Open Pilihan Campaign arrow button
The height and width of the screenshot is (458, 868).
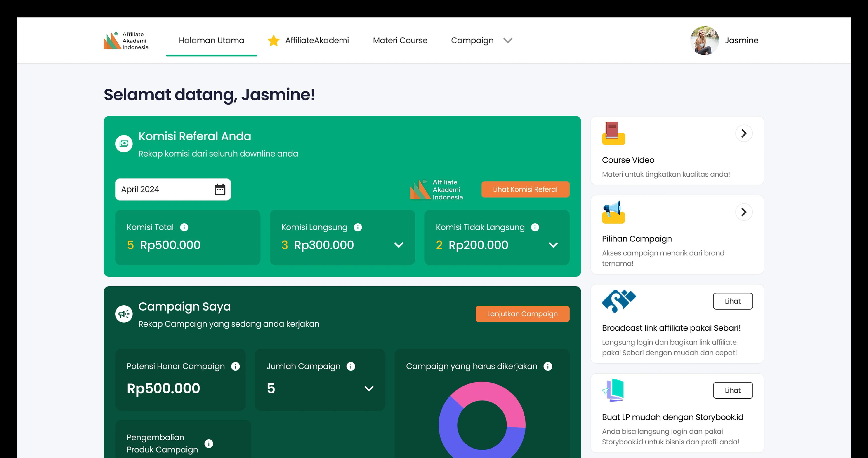[x=744, y=212]
